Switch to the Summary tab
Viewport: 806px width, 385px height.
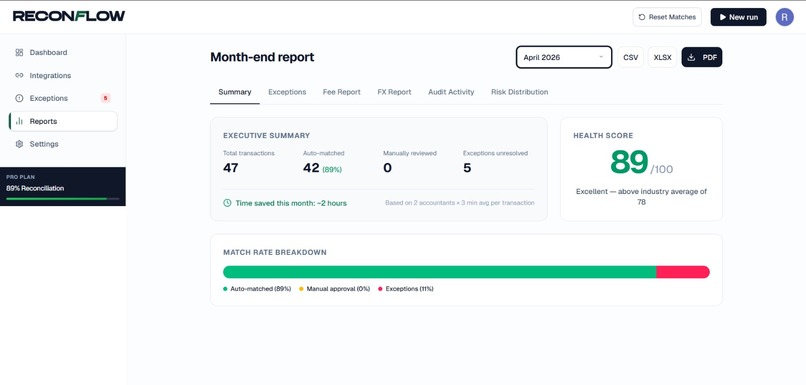[x=235, y=92]
